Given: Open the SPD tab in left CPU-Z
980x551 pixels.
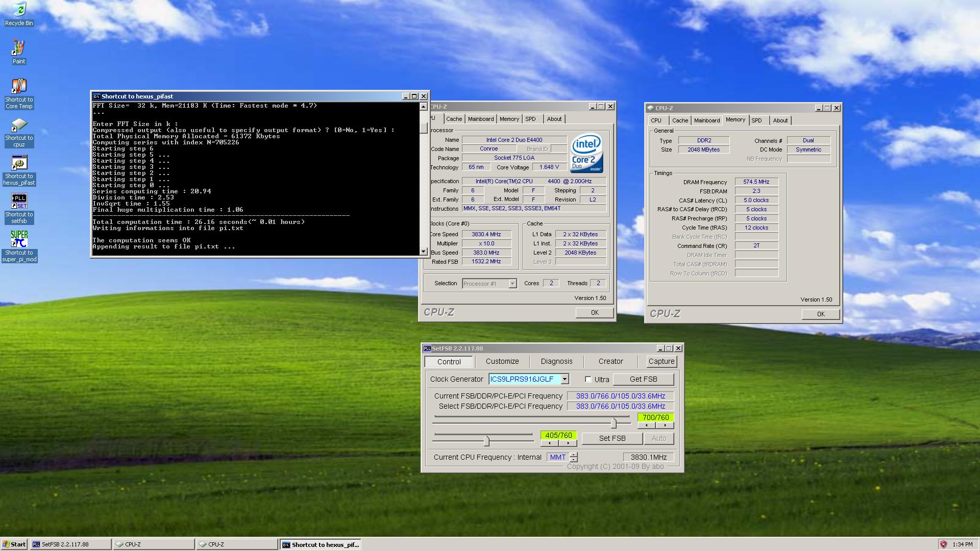Looking at the screenshot, I should [x=531, y=119].
